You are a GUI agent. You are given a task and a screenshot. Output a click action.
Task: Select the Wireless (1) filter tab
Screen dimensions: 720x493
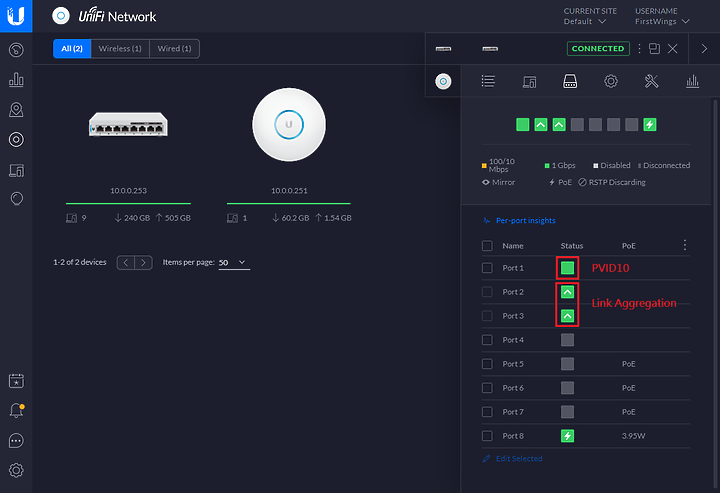(x=120, y=48)
